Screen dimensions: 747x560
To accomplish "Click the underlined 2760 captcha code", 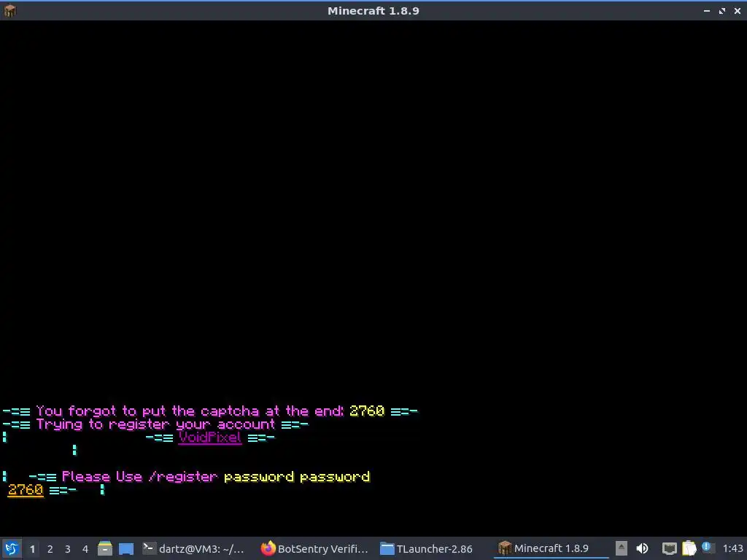I will pos(26,489).
